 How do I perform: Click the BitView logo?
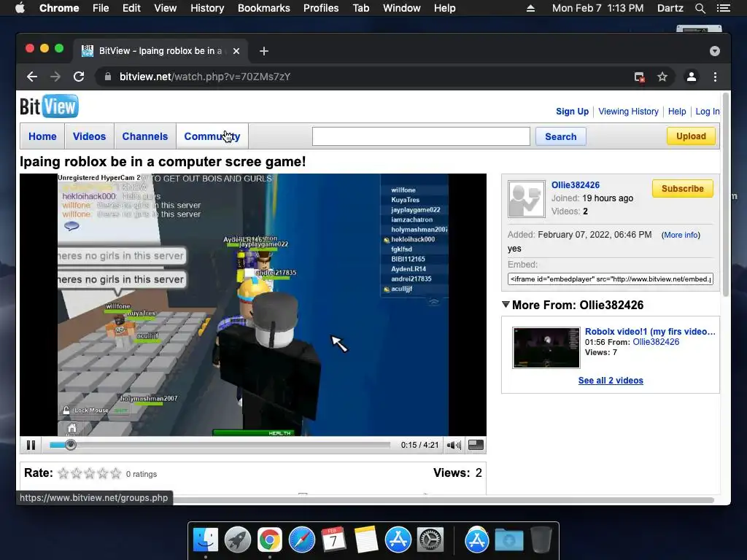(49, 106)
